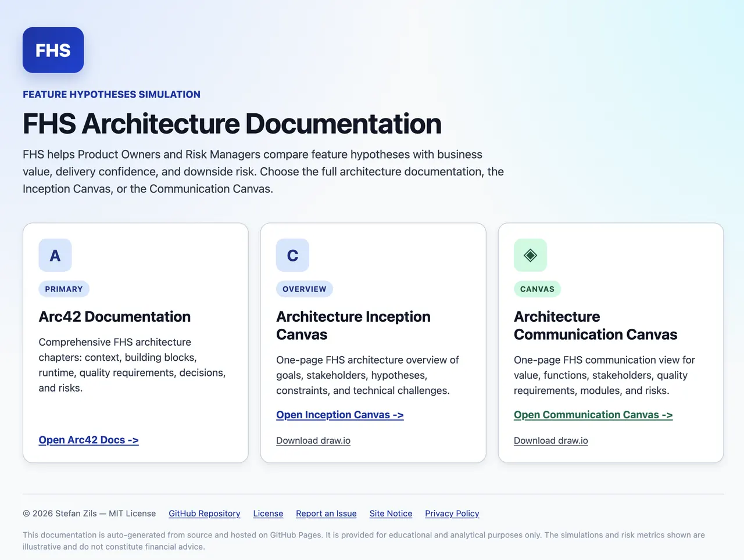Click the Inception Canvas one-page overview description

click(x=367, y=375)
